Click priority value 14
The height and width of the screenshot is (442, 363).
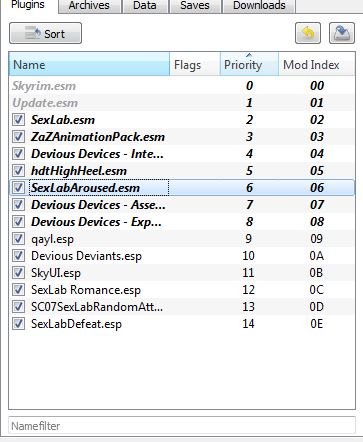(248, 324)
